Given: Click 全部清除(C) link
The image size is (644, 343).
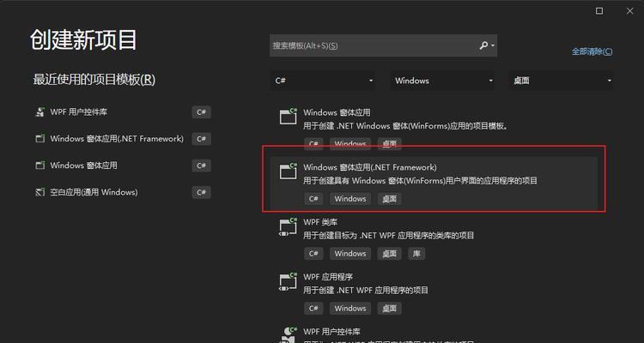Looking at the screenshot, I should (592, 51).
